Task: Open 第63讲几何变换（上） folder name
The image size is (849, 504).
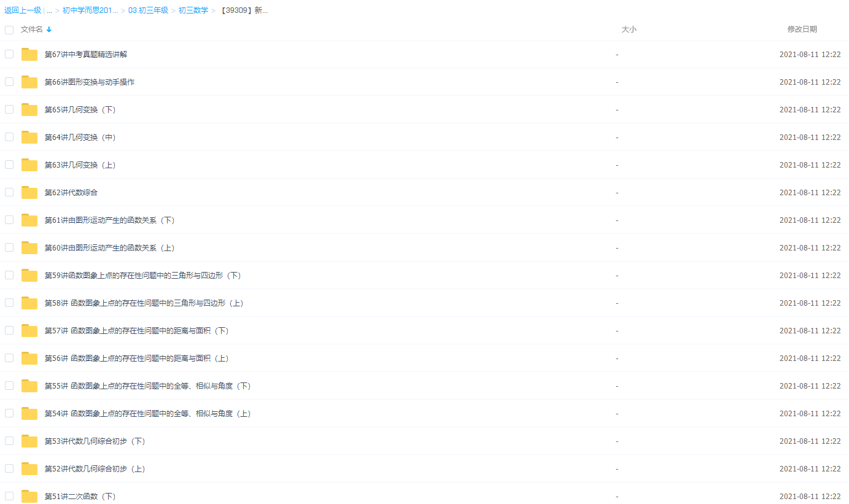Action: [80, 165]
